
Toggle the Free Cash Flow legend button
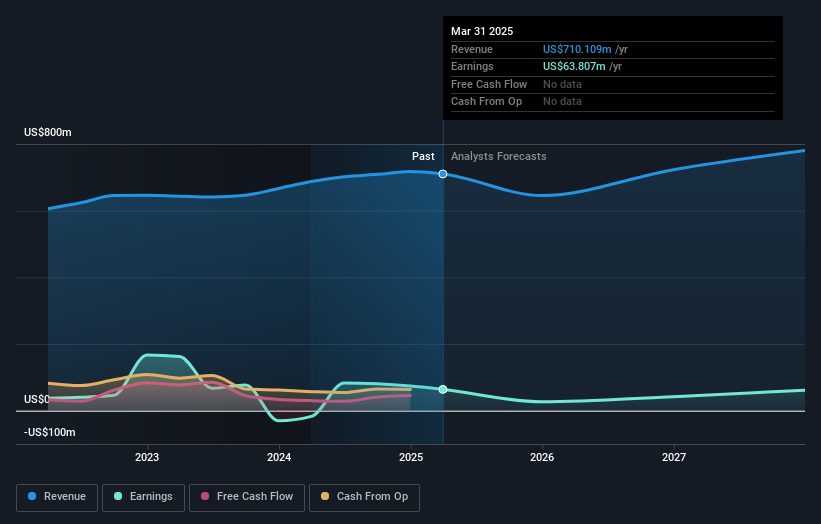click(x=247, y=497)
